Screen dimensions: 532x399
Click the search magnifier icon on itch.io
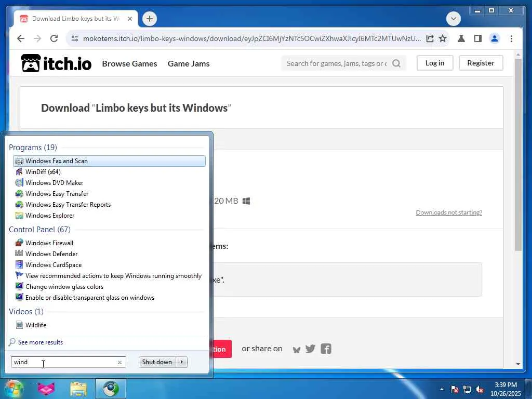coord(396,63)
